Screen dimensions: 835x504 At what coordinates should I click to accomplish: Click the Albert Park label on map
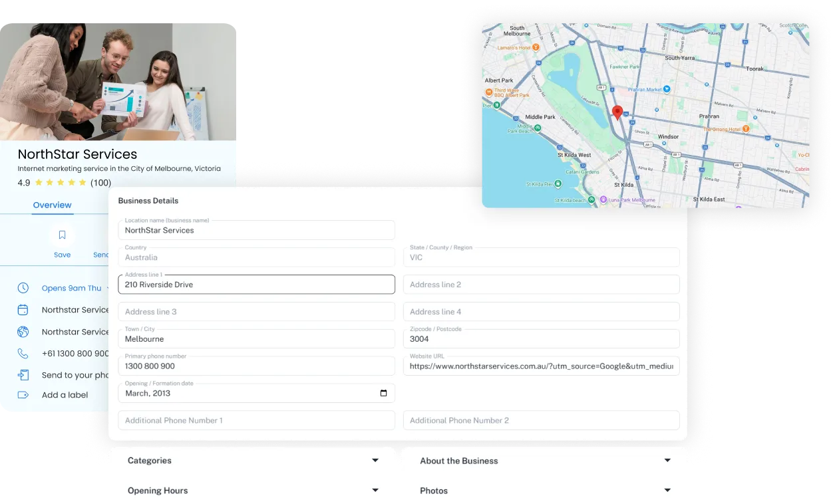pos(499,80)
